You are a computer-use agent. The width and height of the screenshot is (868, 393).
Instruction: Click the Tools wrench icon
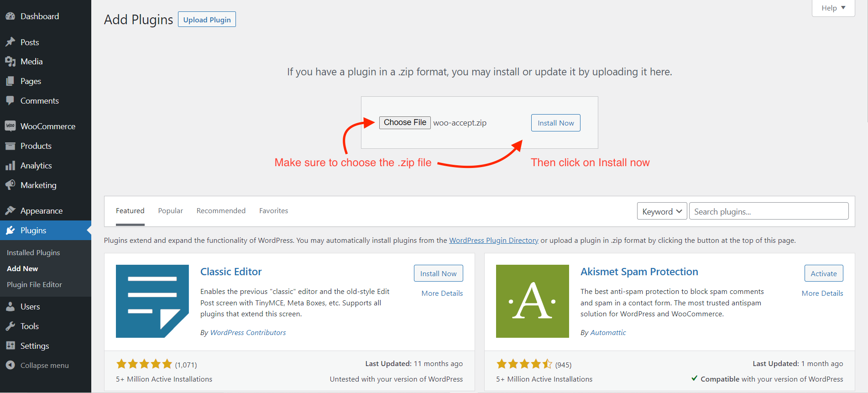tap(10, 326)
